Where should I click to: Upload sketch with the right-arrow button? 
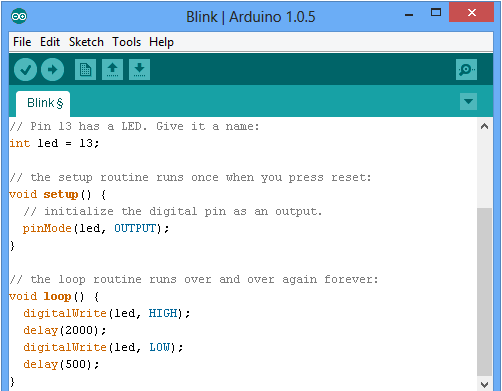[x=52, y=70]
